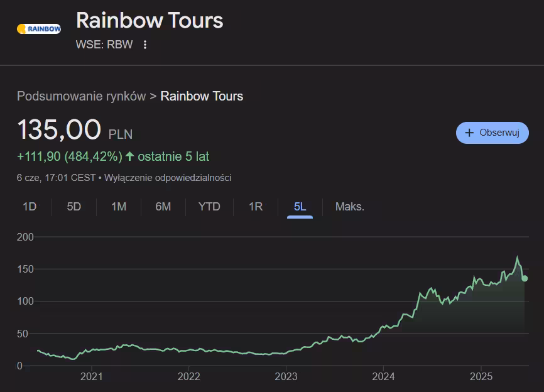Click the 200 value on y-axis
Image resolution: width=544 pixels, height=392 pixels.
pyautogui.click(x=25, y=237)
